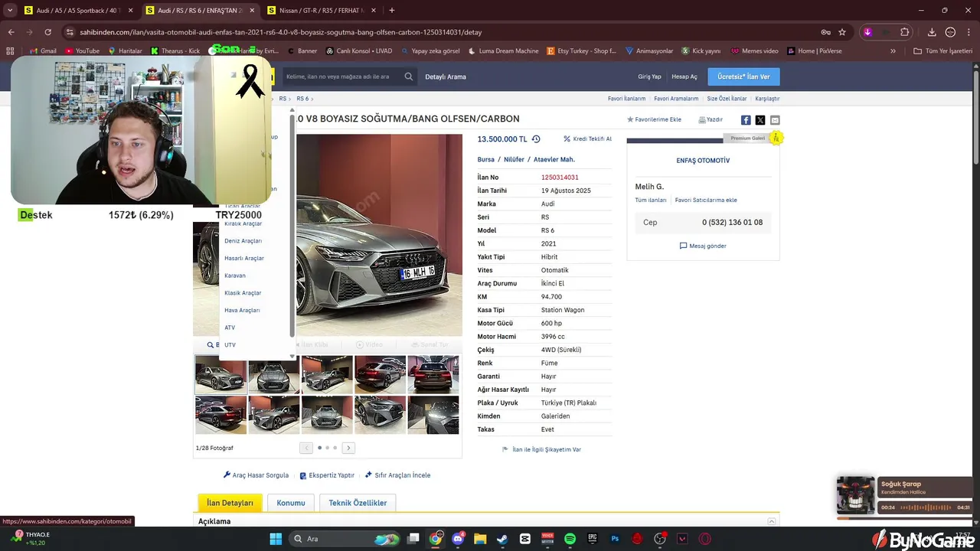
Task: Expand more bookmarks chevron
Action: tap(893, 51)
